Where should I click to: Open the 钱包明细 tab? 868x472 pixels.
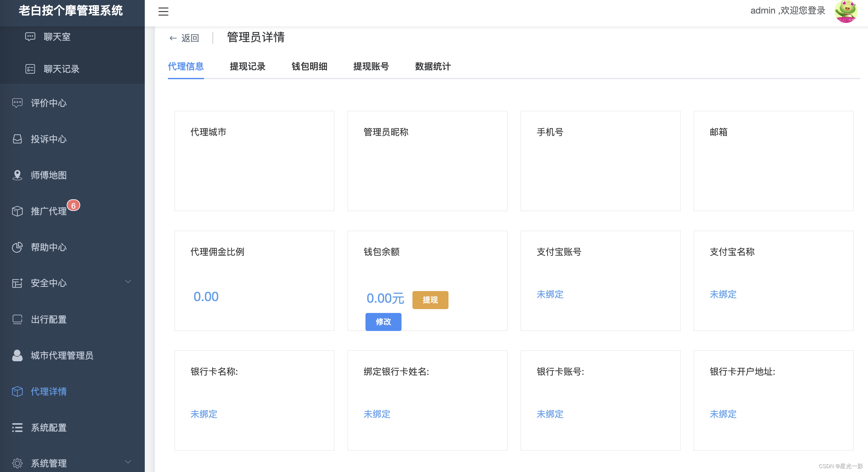[309, 66]
